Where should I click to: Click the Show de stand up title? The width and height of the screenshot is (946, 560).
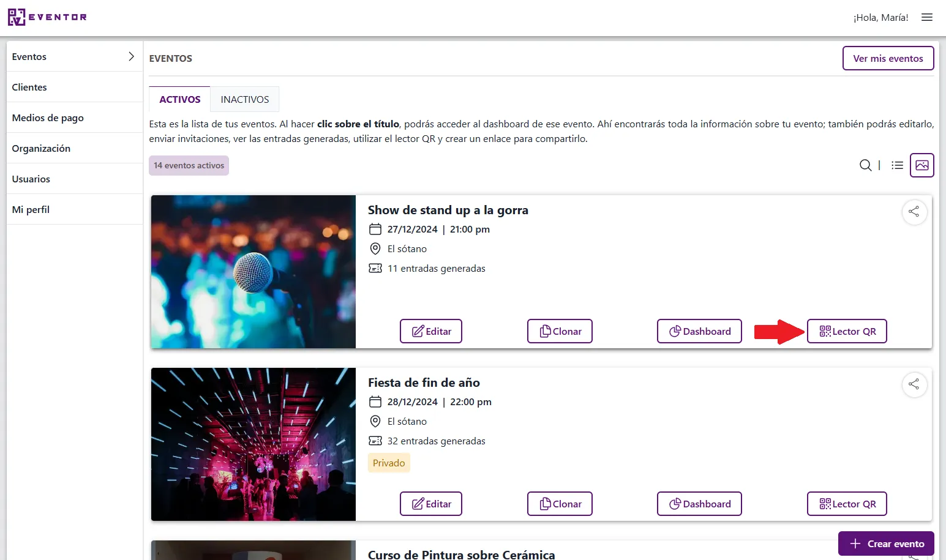[448, 210]
